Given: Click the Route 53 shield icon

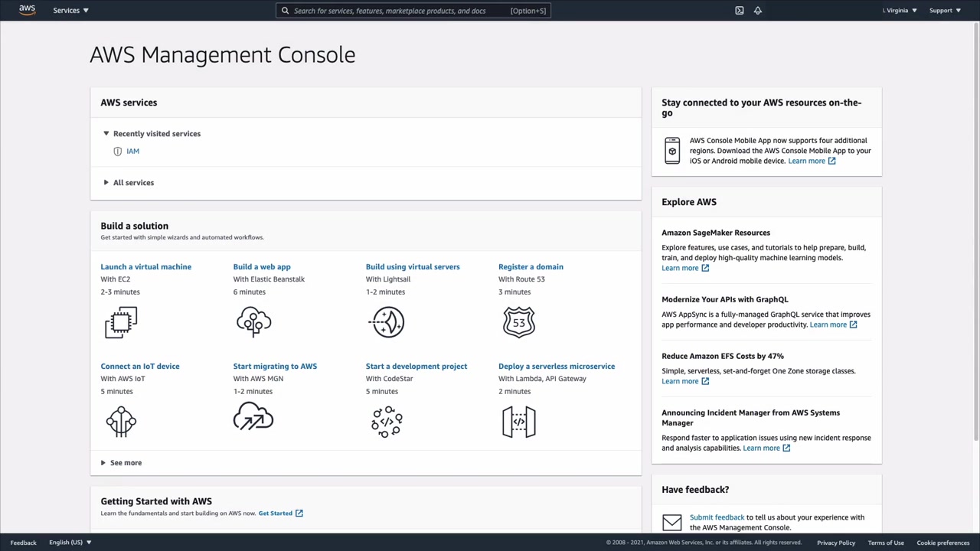Looking at the screenshot, I should [x=519, y=322].
